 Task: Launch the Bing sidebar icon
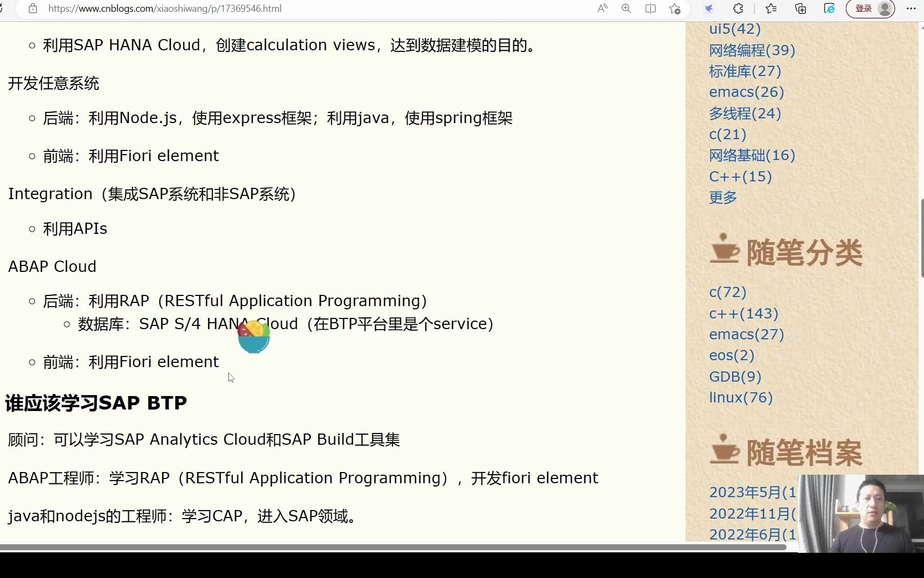709,9
